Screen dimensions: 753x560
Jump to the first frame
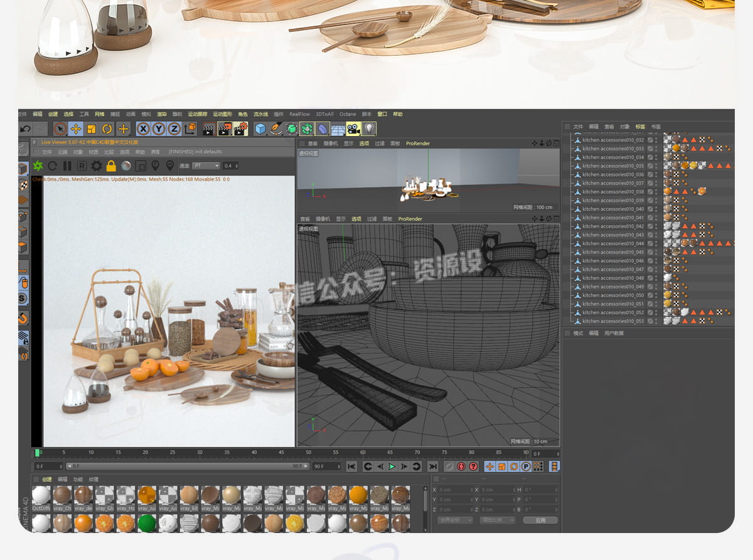coord(352,467)
